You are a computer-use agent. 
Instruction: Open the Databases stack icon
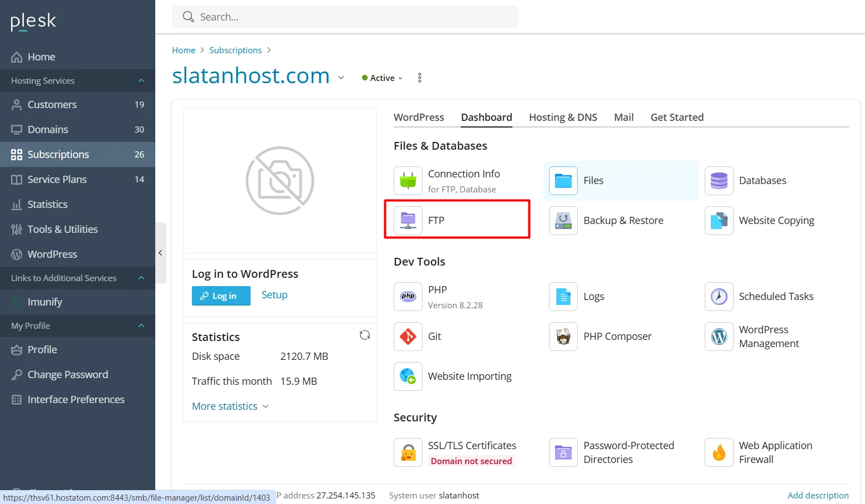(x=719, y=181)
